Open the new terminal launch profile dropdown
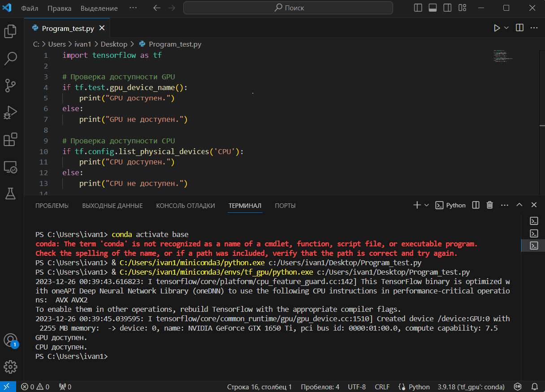This screenshot has width=545, height=392. tap(427, 205)
